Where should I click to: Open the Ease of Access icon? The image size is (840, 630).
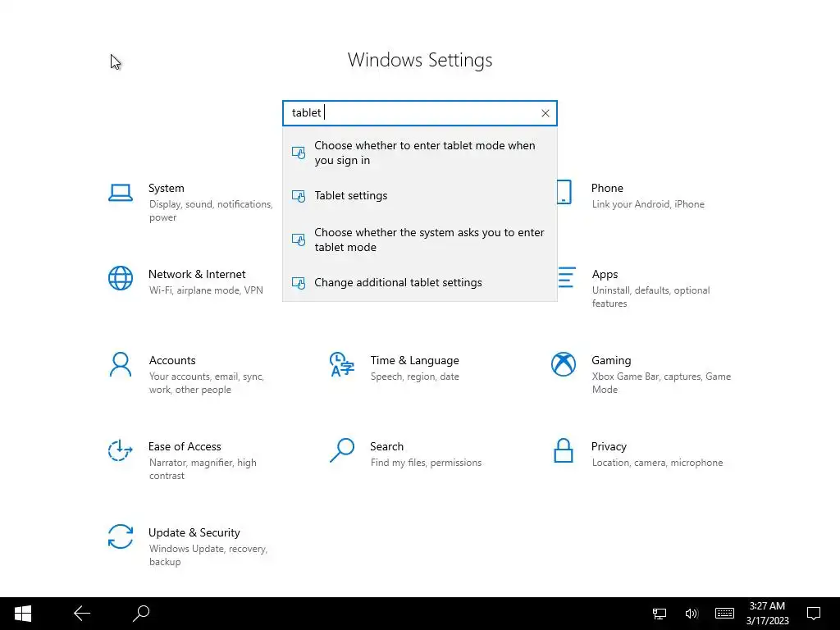point(120,450)
